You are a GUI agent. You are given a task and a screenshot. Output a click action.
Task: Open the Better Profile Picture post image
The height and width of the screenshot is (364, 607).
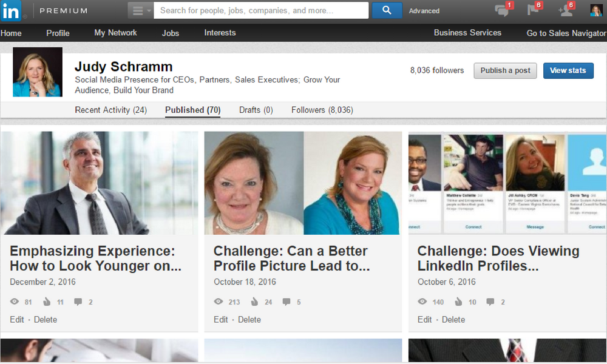pyautogui.click(x=303, y=183)
